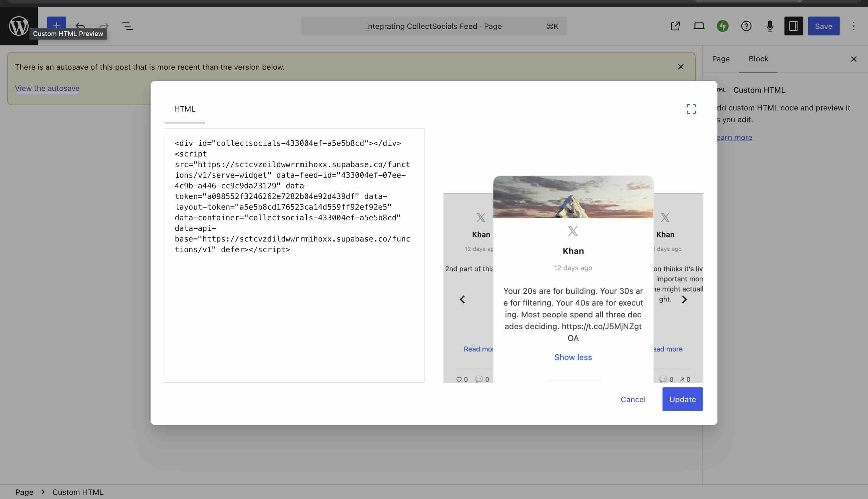
Task: Click comment icon on the right card
Action: tap(663, 379)
